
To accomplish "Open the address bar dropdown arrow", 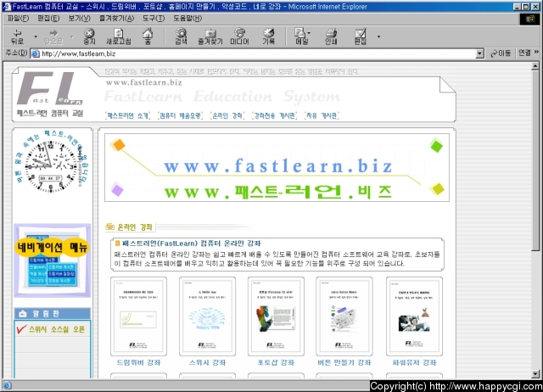I will pos(479,53).
